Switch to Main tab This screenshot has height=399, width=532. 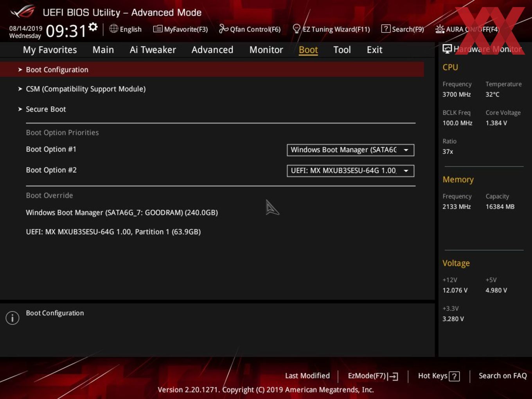[103, 50]
